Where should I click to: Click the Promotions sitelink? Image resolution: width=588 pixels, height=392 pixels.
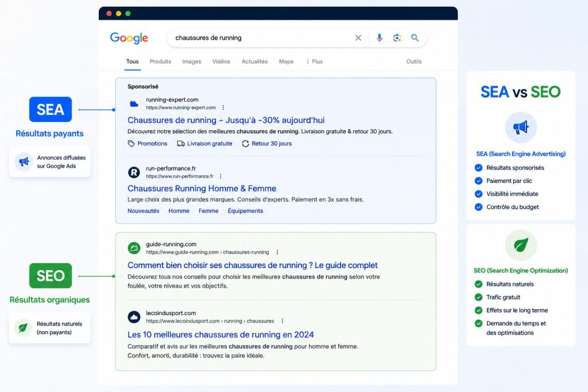[152, 143]
